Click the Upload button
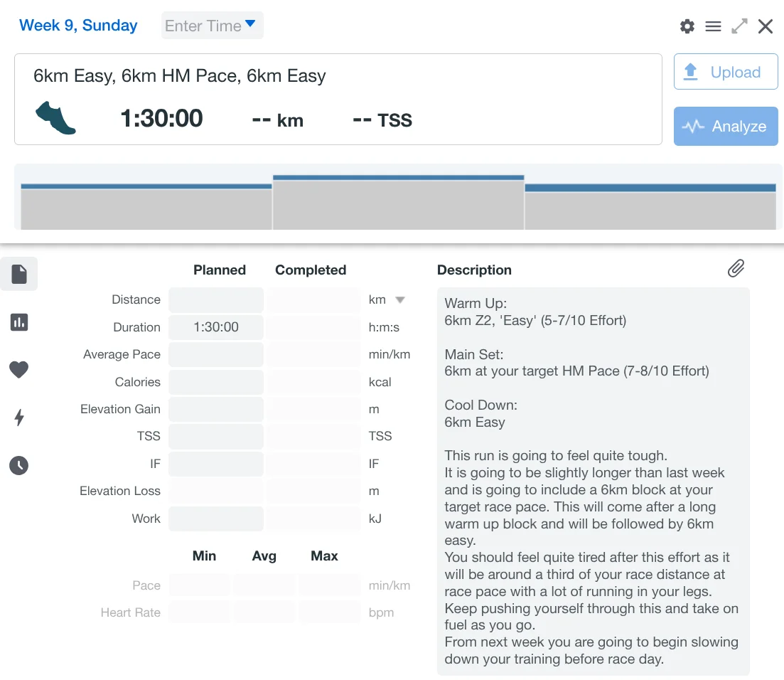This screenshot has height=680, width=784. 725,72
